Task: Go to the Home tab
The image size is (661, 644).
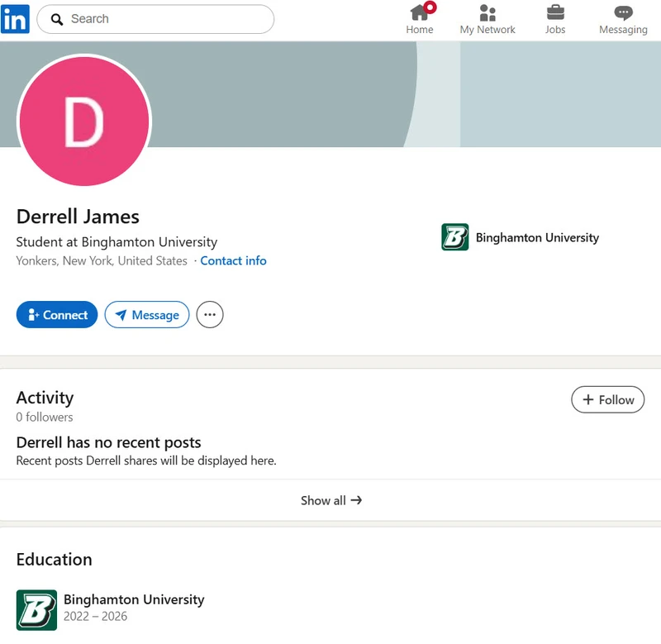Action: coord(420,19)
